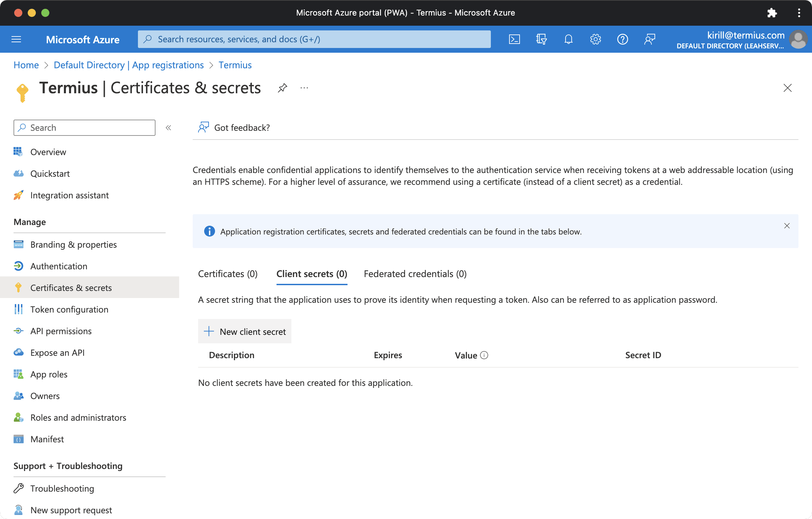Click the Owners people icon

click(18, 396)
